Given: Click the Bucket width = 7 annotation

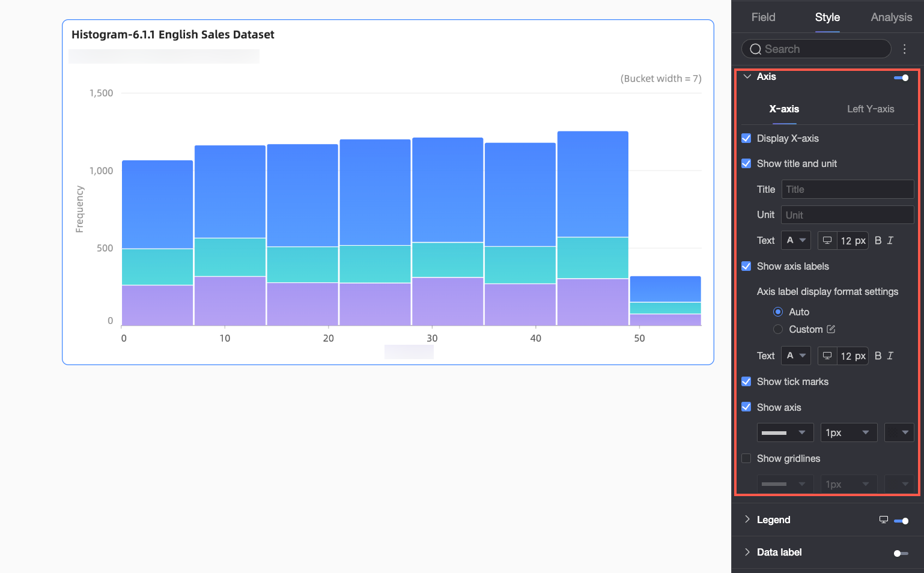Looking at the screenshot, I should point(661,79).
